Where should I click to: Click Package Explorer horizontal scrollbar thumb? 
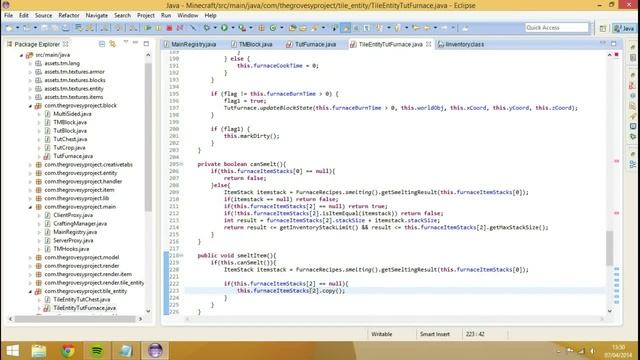pos(74,319)
